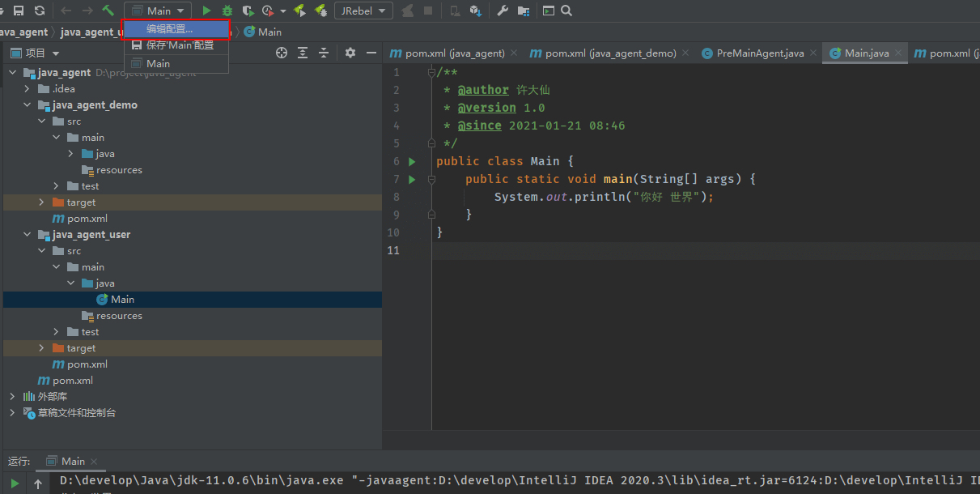Click the profiler run icon
This screenshot has height=494, width=980.
click(268, 11)
